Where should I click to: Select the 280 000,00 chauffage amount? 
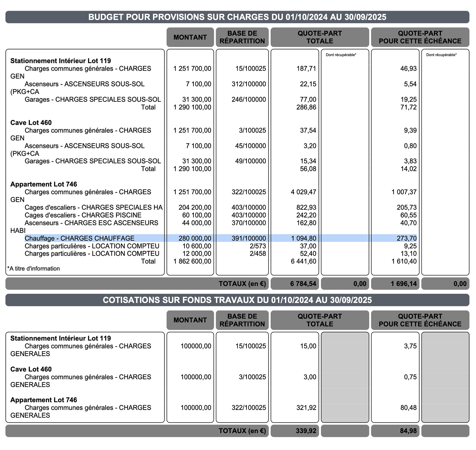click(x=195, y=238)
